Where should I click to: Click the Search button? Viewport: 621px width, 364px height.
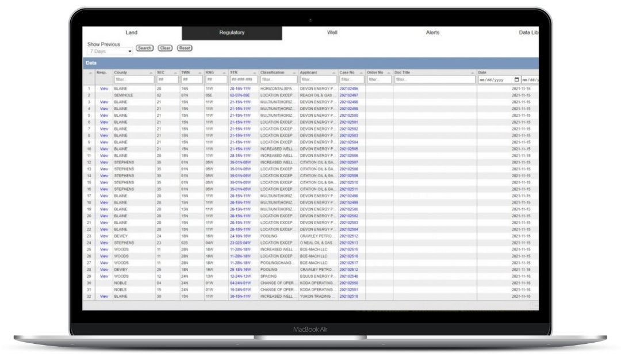point(144,48)
